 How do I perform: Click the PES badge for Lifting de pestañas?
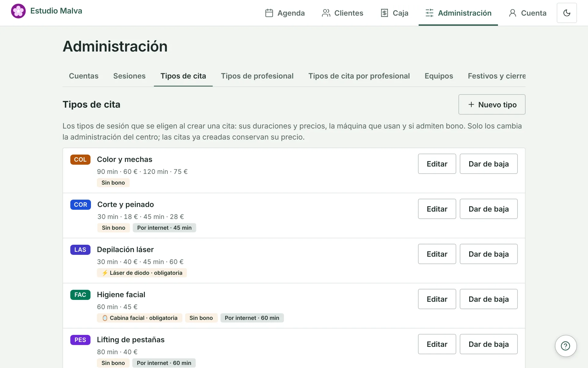[x=80, y=340]
